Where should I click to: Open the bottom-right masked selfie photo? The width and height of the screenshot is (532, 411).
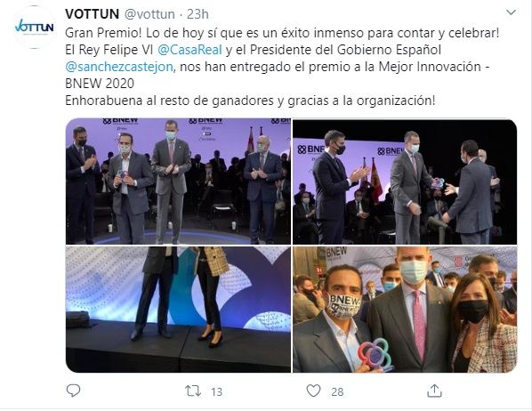pos(405,310)
